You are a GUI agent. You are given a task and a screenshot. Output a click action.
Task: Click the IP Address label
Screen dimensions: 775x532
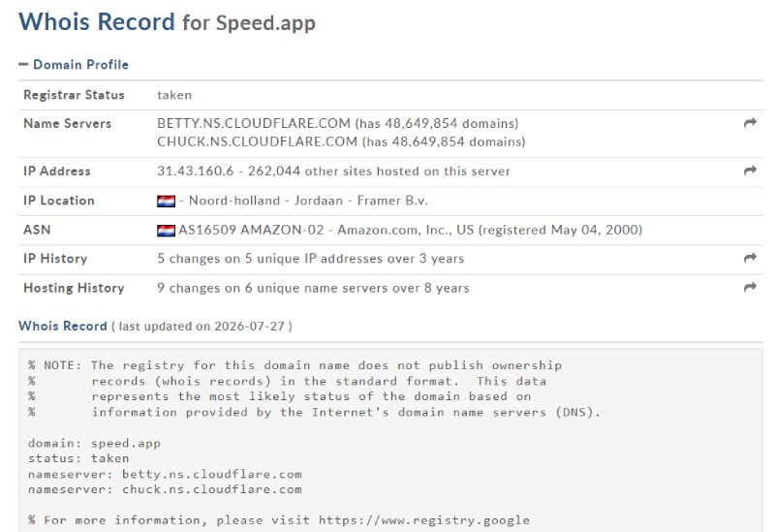click(57, 172)
